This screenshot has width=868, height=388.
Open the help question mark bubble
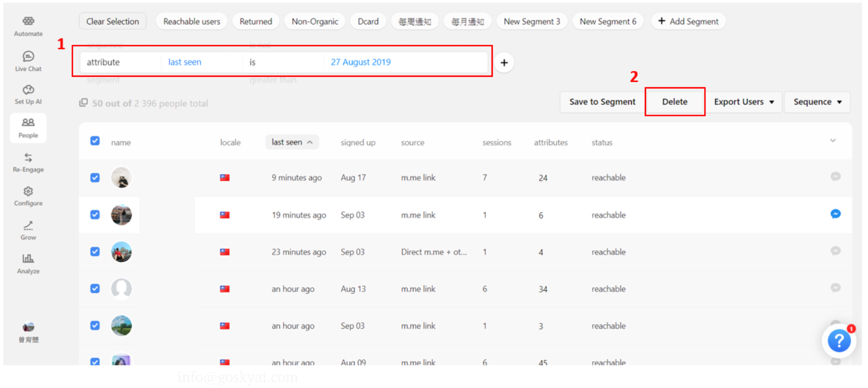839,341
